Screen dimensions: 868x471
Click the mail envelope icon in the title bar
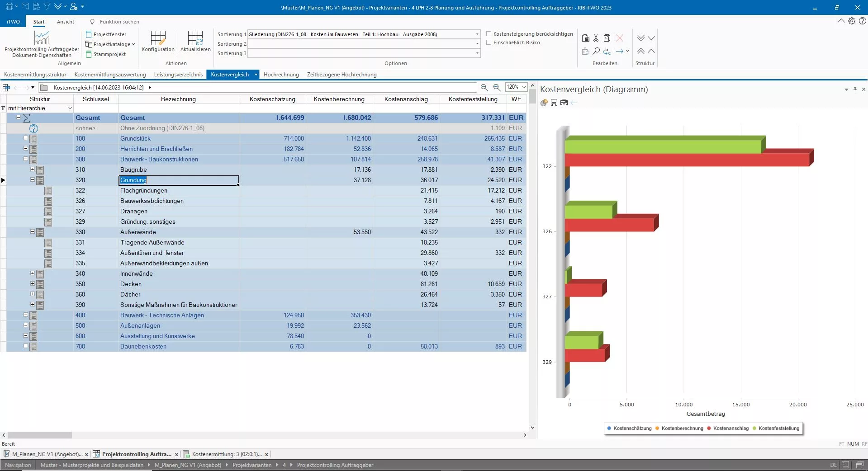25,7
